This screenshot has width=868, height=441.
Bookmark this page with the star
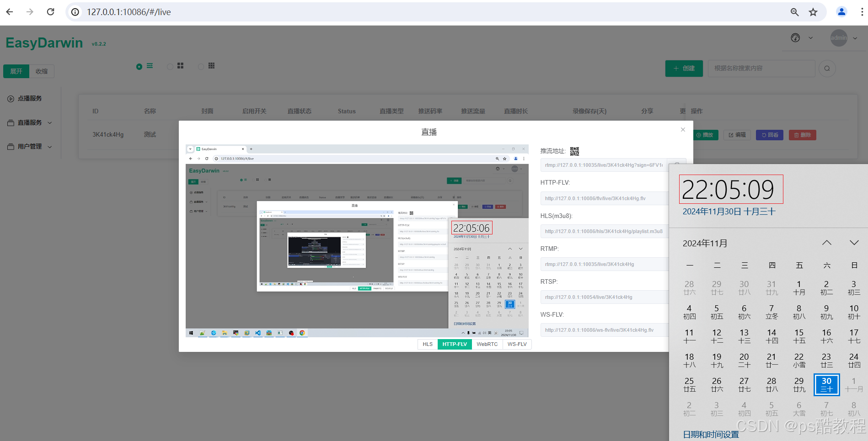pos(813,12)
